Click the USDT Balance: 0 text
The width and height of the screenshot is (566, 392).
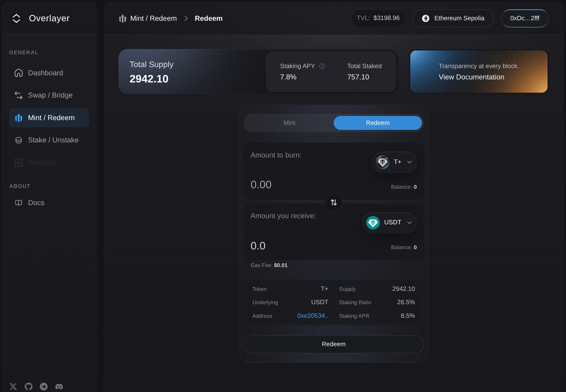click(x=404, y=248)
